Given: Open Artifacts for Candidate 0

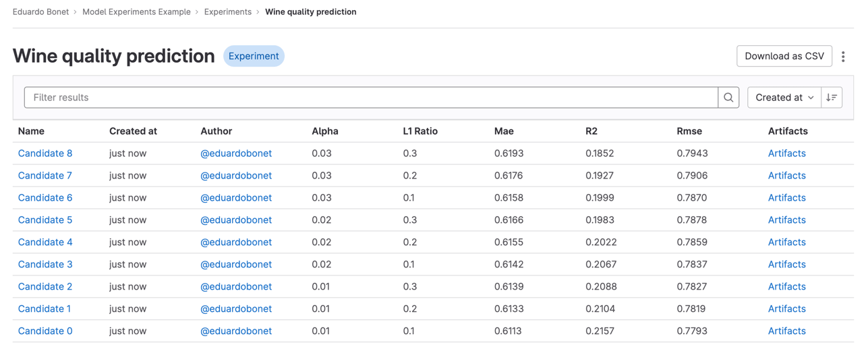Looking at the screenshot, I should (786, 331).
